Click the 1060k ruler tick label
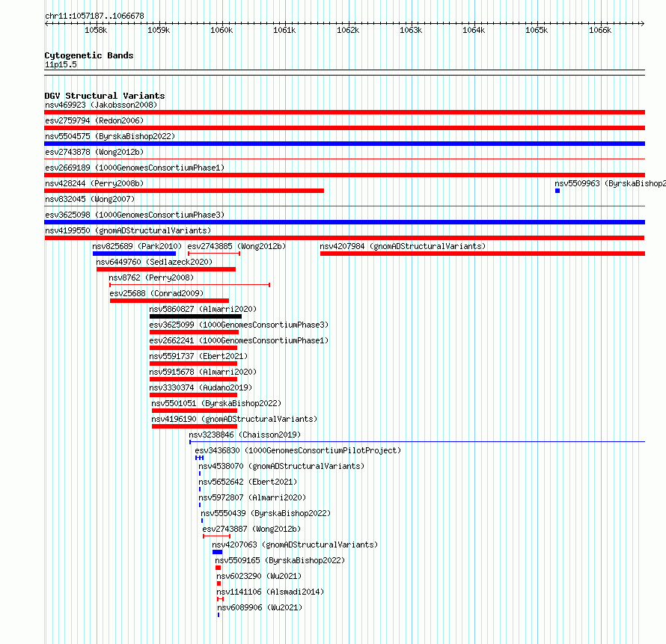 pyautogui.click(x=222, y=30)
